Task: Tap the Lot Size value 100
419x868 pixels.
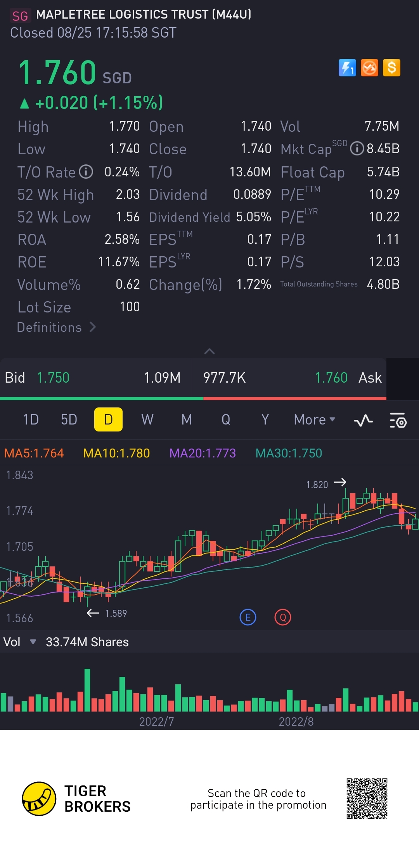Action: pyautogui.click(x=130, y=307)
